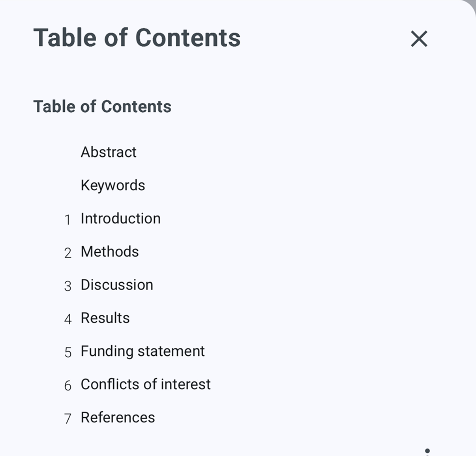Click number 5 before Funding statement

point(68,352)
